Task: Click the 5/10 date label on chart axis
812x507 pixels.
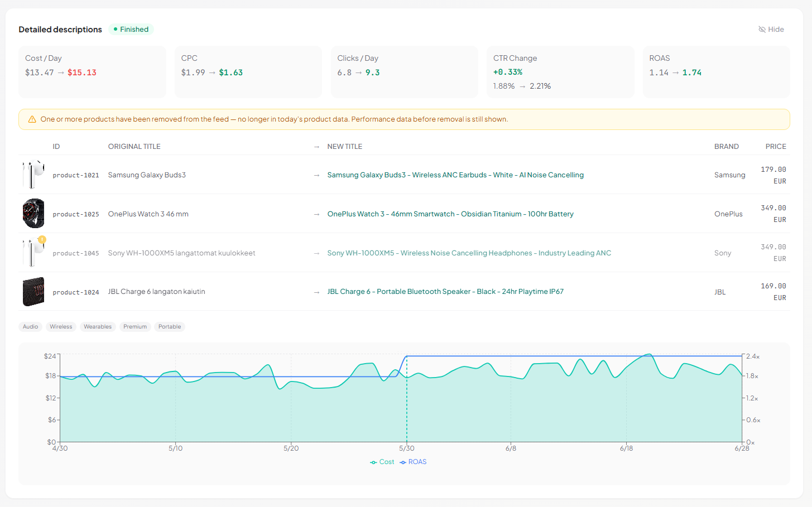Action: 176,448
